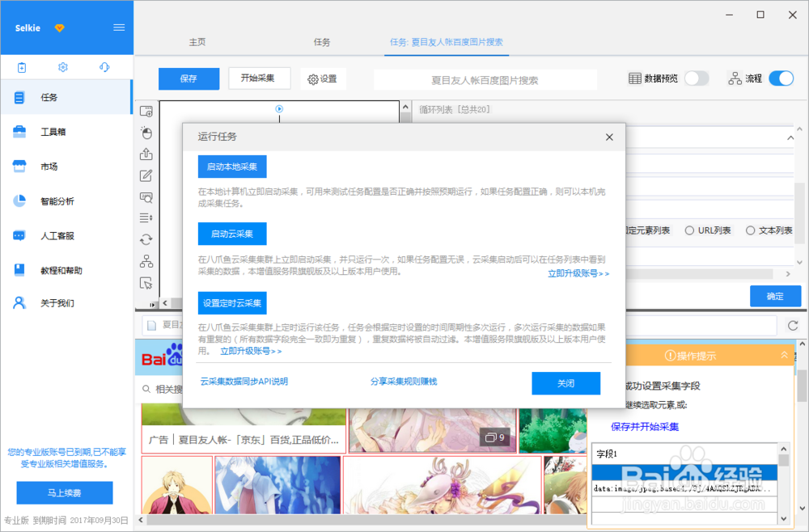Click the data:image base64 field value
Image resolution: width=809 pixels, height=532 pixels.
point(684,488)
